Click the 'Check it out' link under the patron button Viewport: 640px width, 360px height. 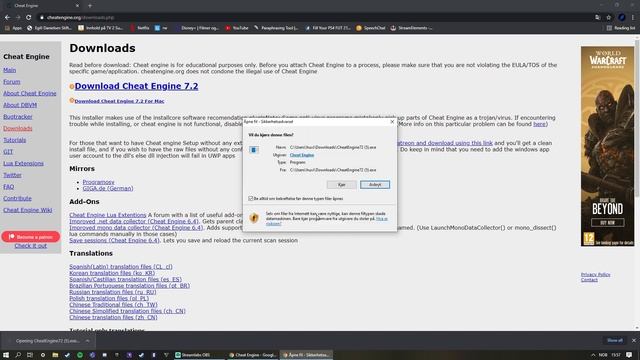[x=31, y=246]
